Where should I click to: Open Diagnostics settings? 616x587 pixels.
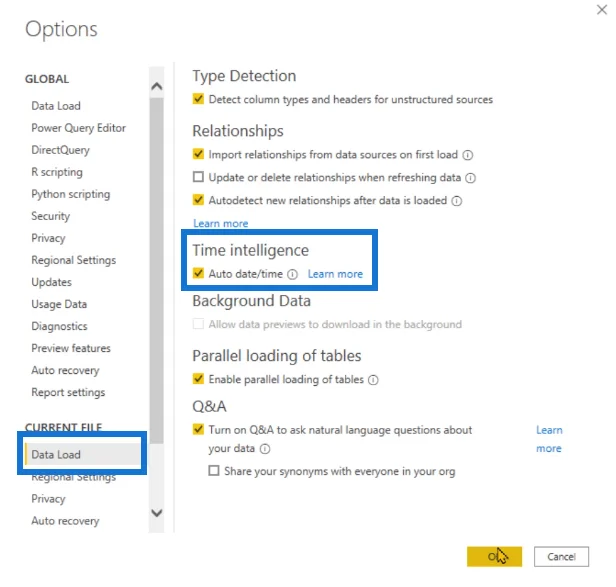59,326
